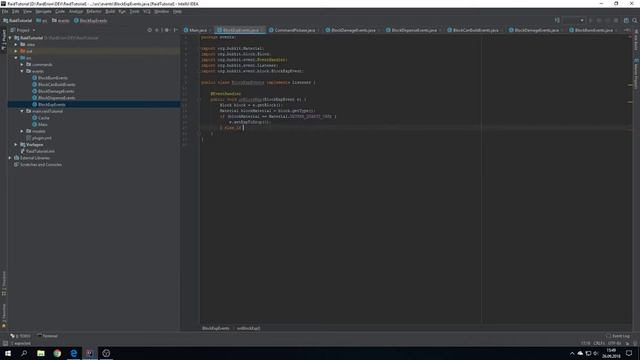Toggle the Terminal tool window
The width and height of the screenshot is (640, 360).
click(48, 336)
